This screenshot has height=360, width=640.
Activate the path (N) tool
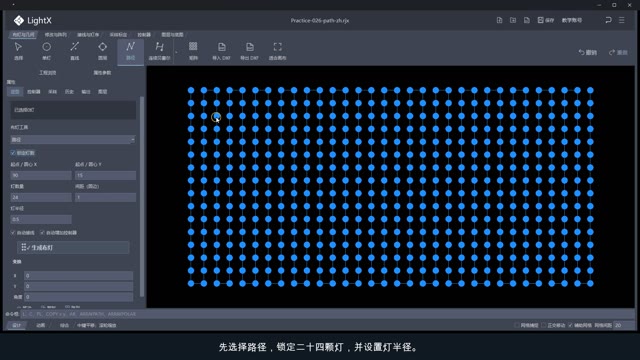pyautogui.click(x=130, y=51)
